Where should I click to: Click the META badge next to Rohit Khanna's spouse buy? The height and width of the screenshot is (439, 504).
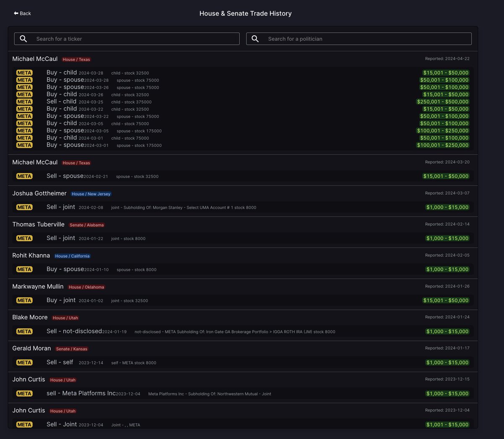(x=24, y=269)
